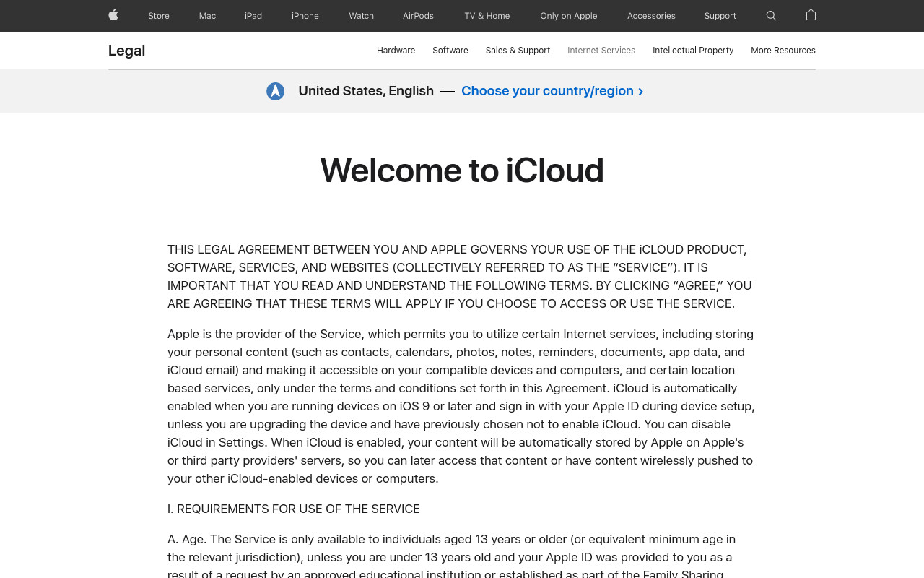Open the More Resources tab
Viewport: 924px width, 578px height.
click(783, 51)
